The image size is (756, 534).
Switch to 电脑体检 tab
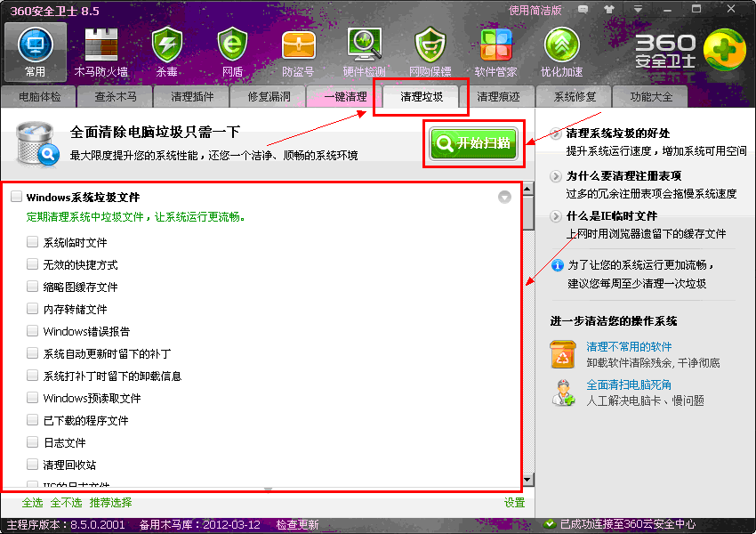click(39, 96)
